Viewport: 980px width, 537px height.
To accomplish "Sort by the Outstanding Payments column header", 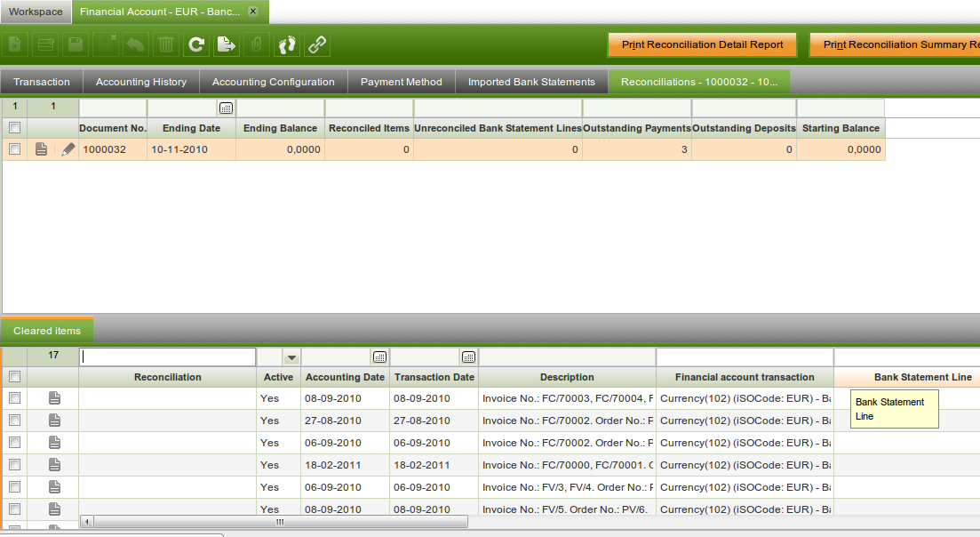I will pyautogui.click(x=637, y=127).
